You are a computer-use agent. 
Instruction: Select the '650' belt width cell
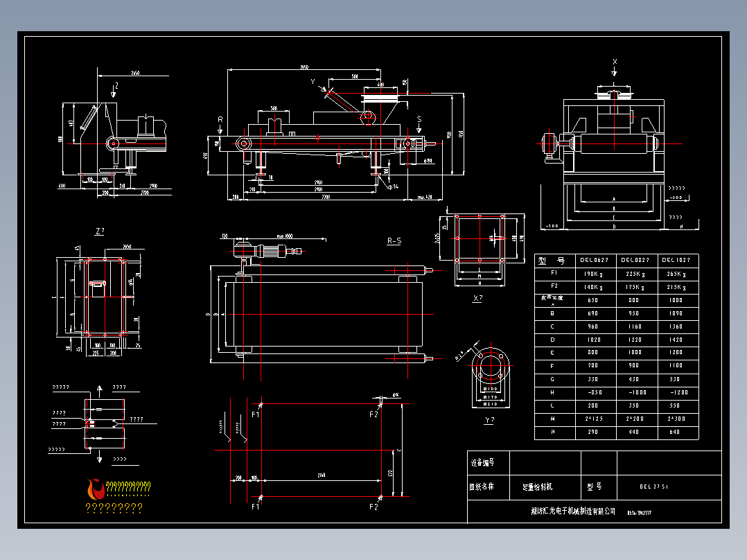[592, 300]
